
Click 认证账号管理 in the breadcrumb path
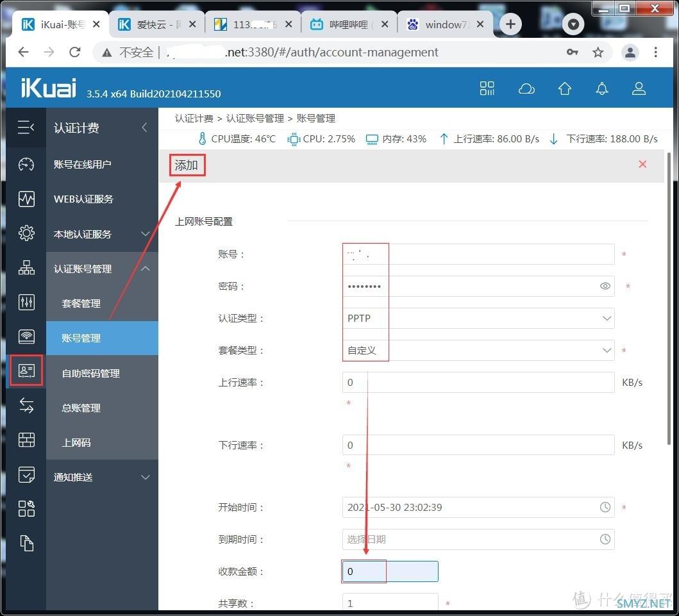click(x=255, y=118)
